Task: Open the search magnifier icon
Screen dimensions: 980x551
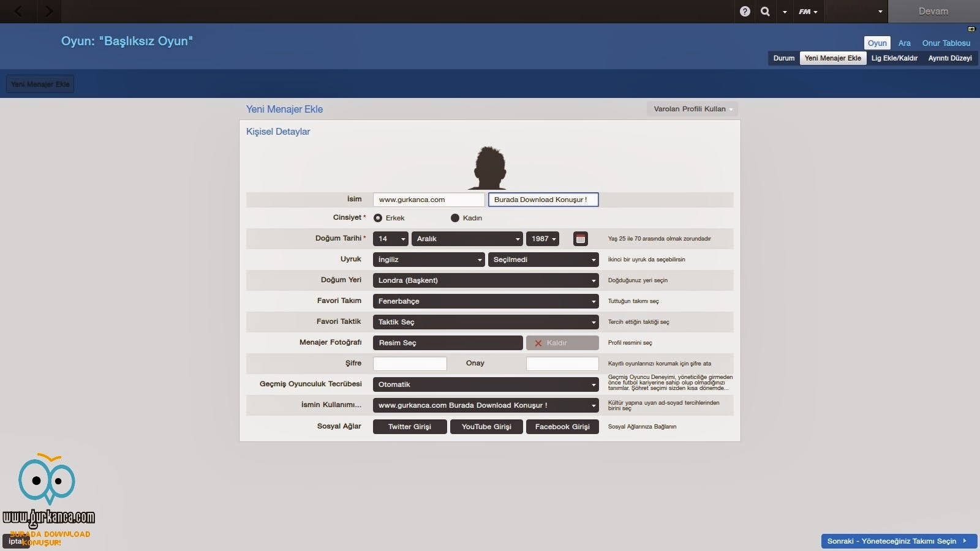Action: [x=765, y=11]
